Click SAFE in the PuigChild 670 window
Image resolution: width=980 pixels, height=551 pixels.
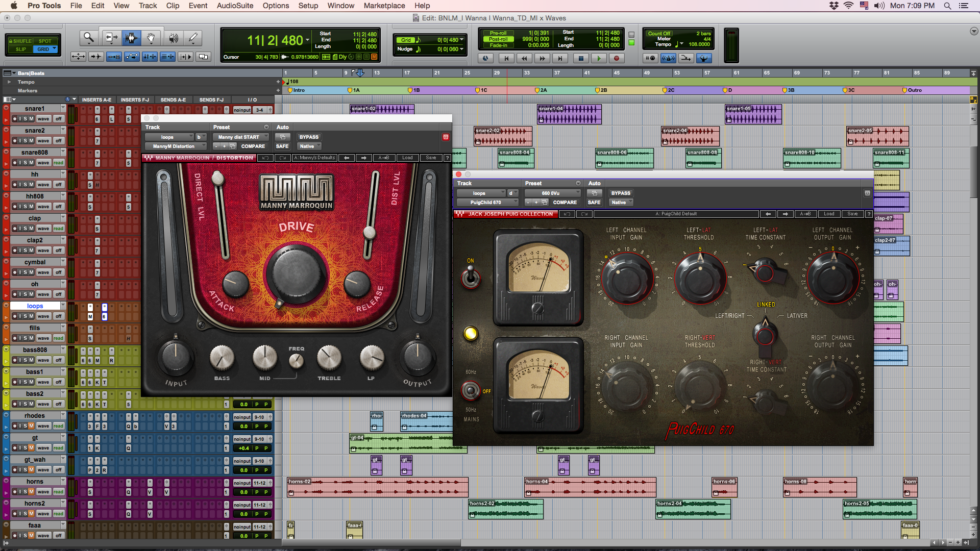pos(594,202)
